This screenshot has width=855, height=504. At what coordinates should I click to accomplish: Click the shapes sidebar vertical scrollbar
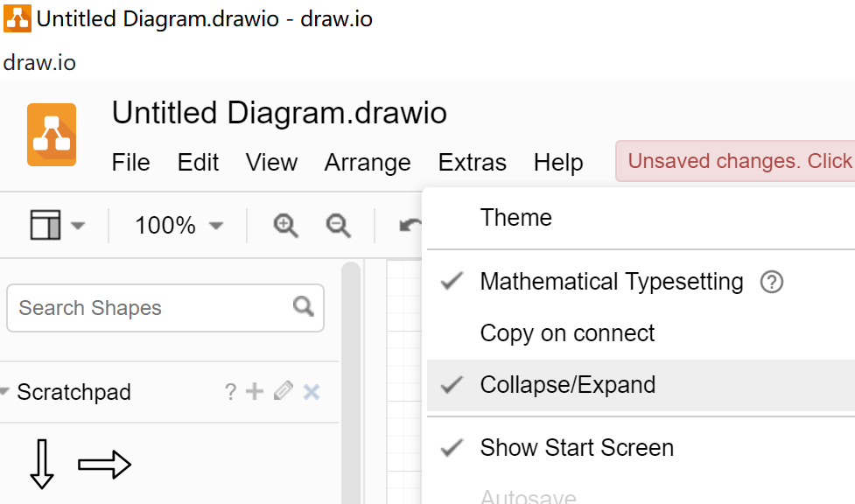pos(351,381)
